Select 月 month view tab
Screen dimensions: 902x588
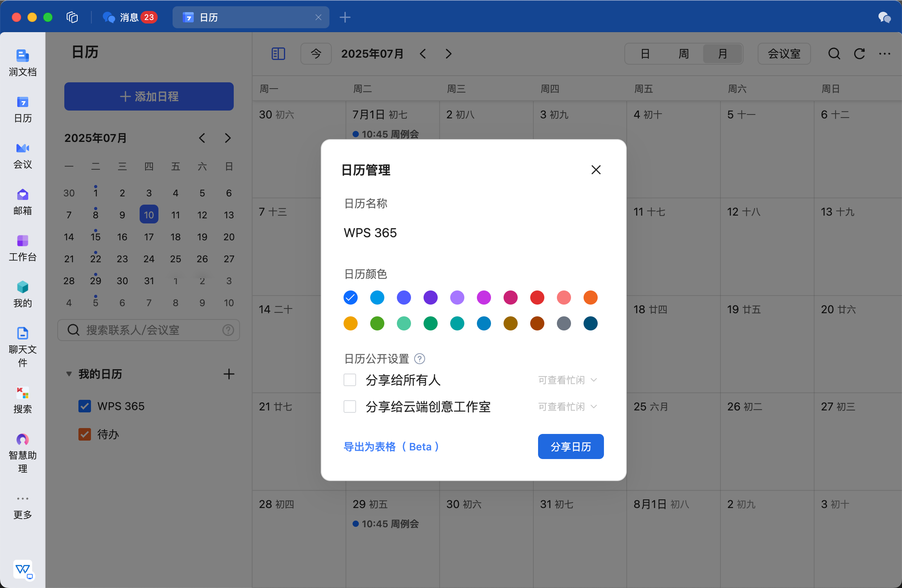[x=722, y=54]
